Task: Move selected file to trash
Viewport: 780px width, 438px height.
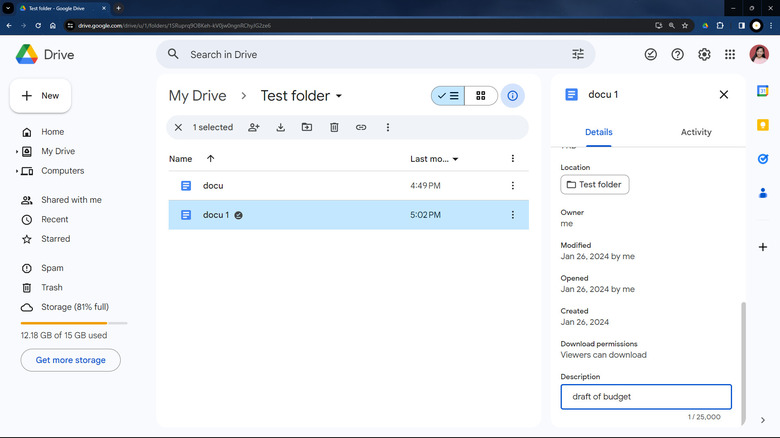Action: pyautogui.click(x=334, y=127)
